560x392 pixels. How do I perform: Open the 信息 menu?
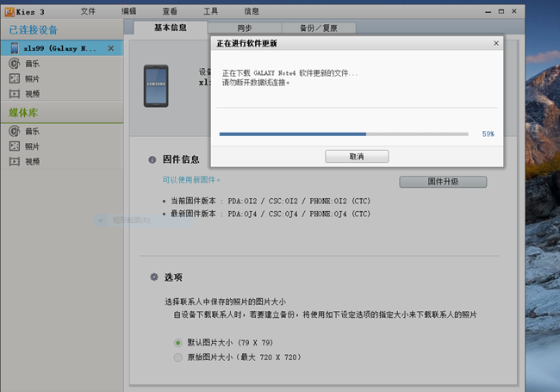(x=252, y=11)
